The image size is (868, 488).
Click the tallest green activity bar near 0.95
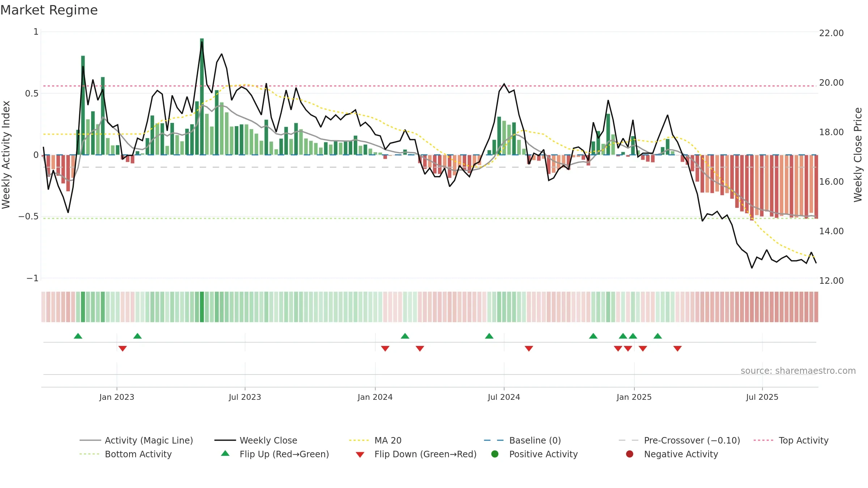[202, 97]
